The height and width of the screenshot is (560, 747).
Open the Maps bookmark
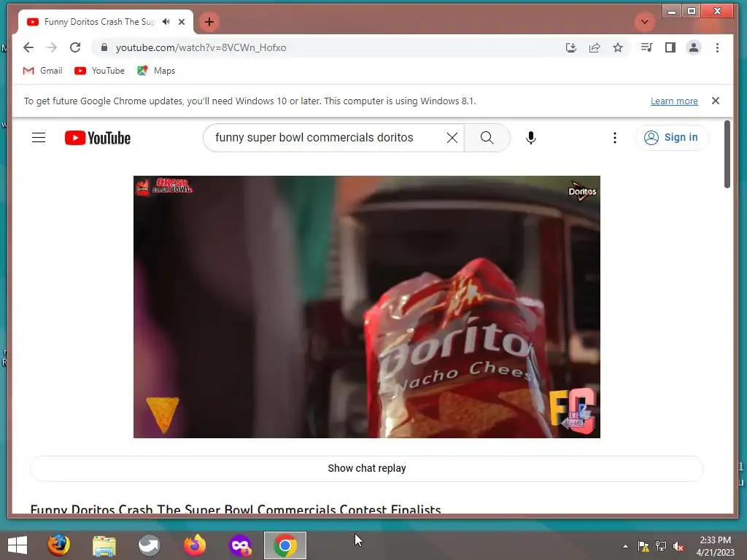(156, 71)
